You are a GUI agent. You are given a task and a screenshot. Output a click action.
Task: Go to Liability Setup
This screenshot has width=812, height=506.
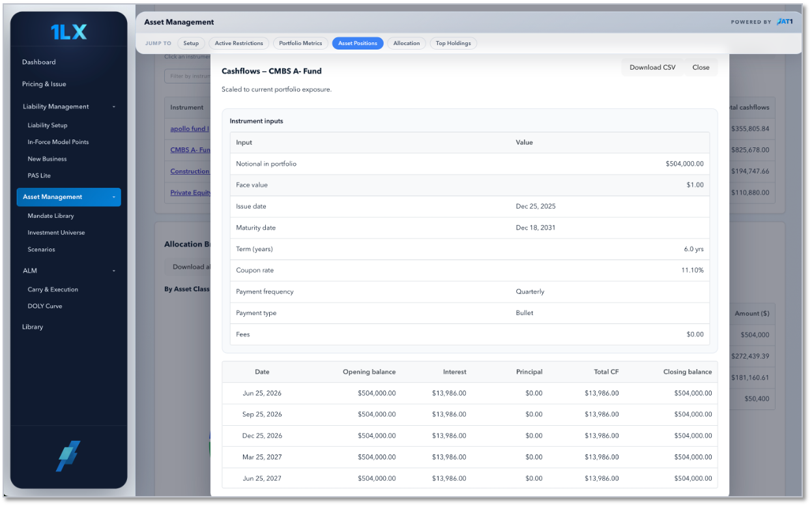coord(48,125)
